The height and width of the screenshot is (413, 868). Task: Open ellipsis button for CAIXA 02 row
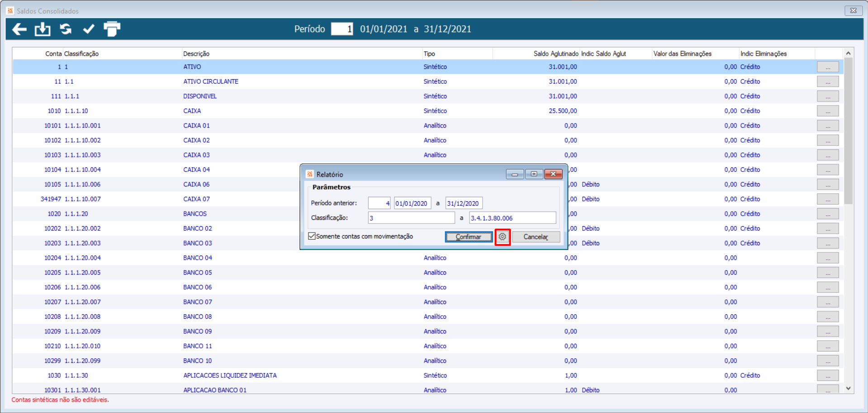tap(828, 140)
